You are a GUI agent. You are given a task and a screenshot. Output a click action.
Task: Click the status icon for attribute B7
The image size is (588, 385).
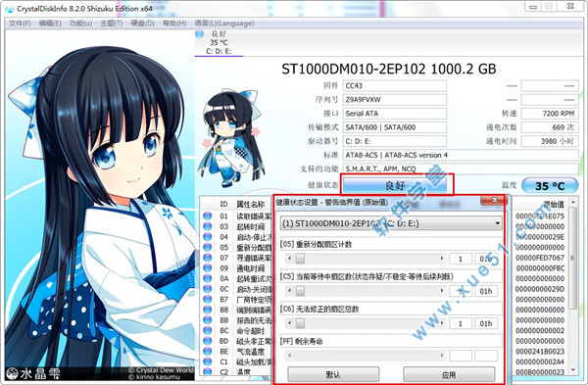pos(208,299)
